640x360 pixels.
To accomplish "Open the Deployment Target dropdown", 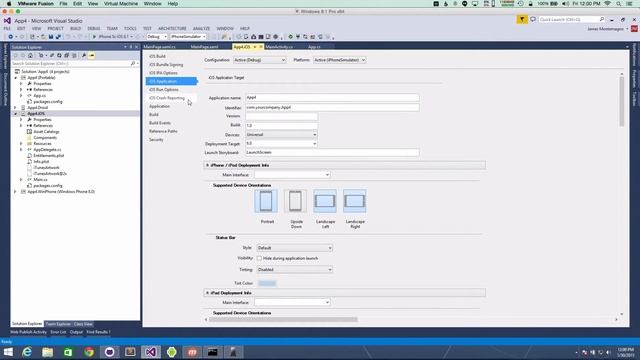I will coord(281,144).
